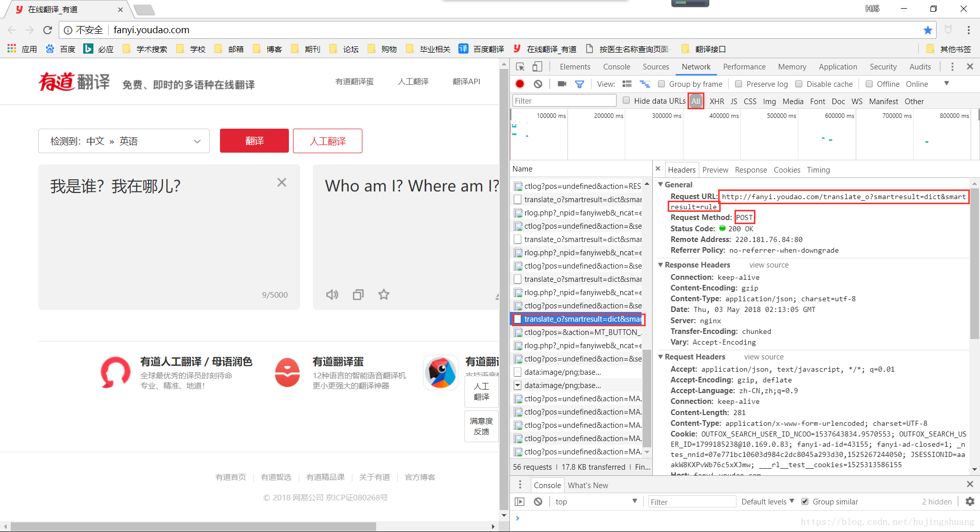Focus the console Filter input
The width and height of the screenshot is (980, 532).
pyautogui.click(x=692, y=502)
